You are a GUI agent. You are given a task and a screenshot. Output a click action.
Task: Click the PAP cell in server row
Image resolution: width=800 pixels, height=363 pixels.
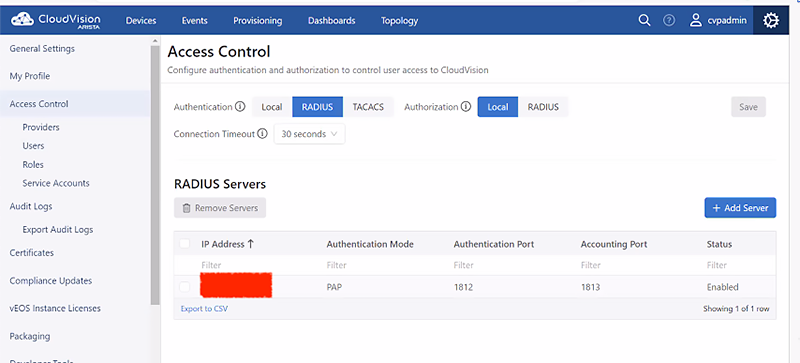pos(334,287)
